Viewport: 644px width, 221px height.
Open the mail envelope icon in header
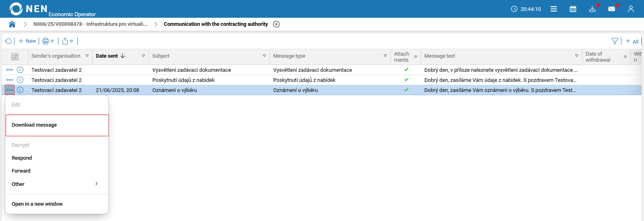611,9
